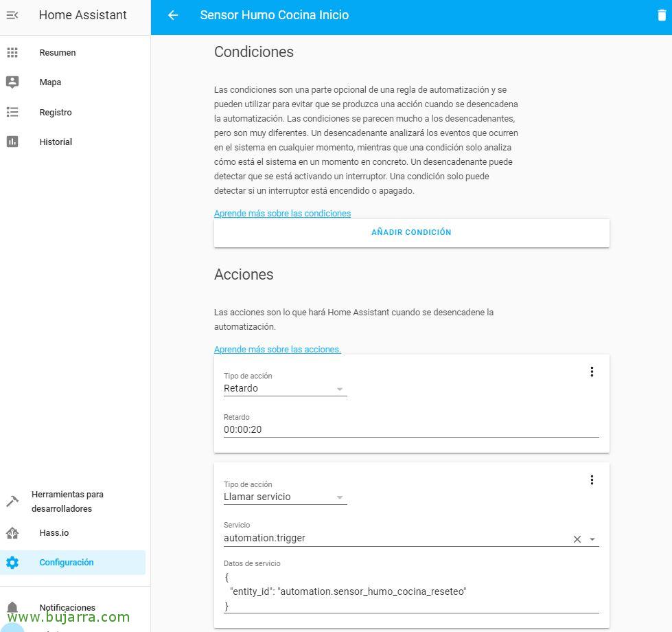Open the three-dot menu of the Retardo action

click(592, 372)
